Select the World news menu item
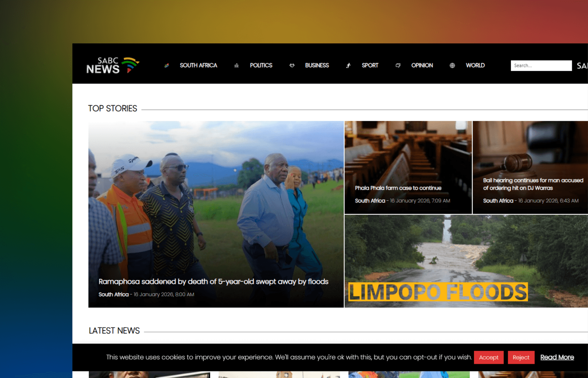The width and height of the screenshot is (588, 378). coord(475,65)
